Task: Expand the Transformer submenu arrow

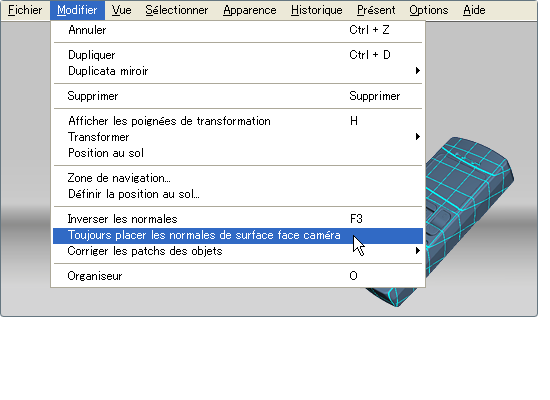Action: point(417,136)
